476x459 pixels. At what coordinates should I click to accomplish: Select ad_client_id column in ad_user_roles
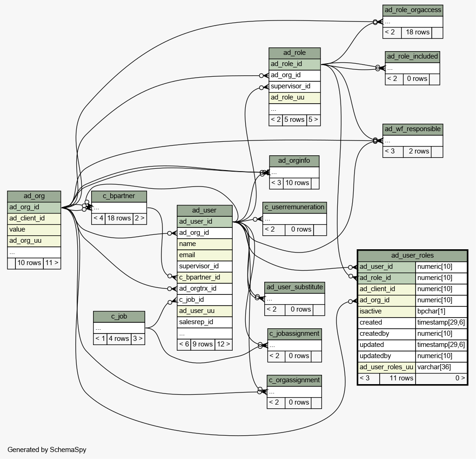387,289
